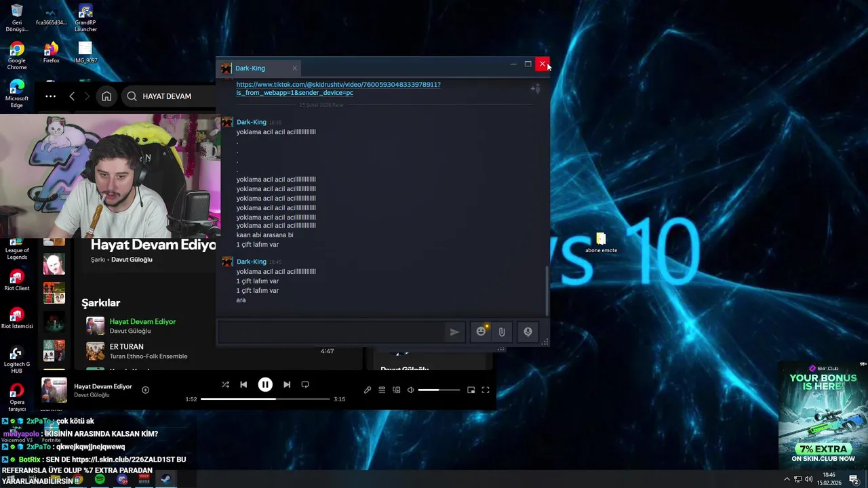Start voice chat using microphone button
The width and height of the screenshot is (868, 488).
(528, 332)
